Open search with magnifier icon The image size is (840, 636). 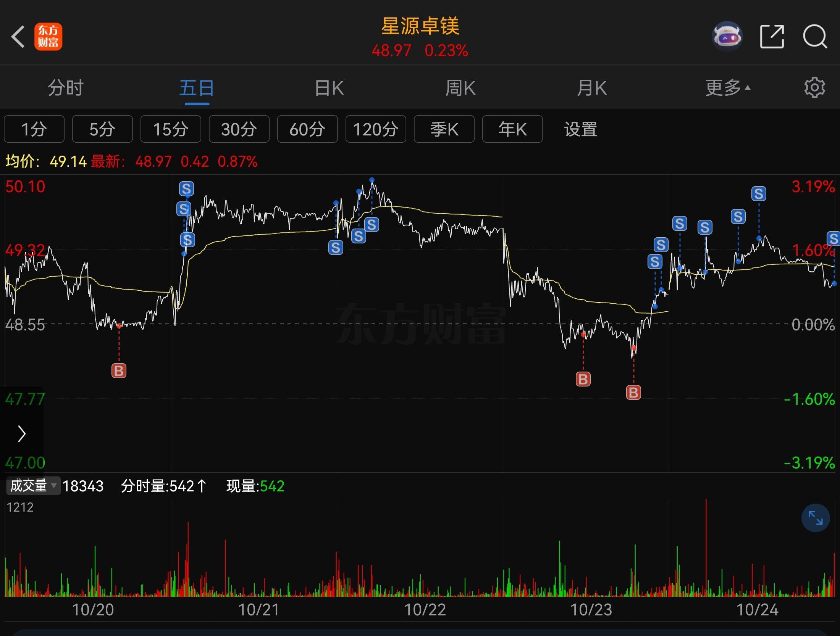tap(815, 37)
